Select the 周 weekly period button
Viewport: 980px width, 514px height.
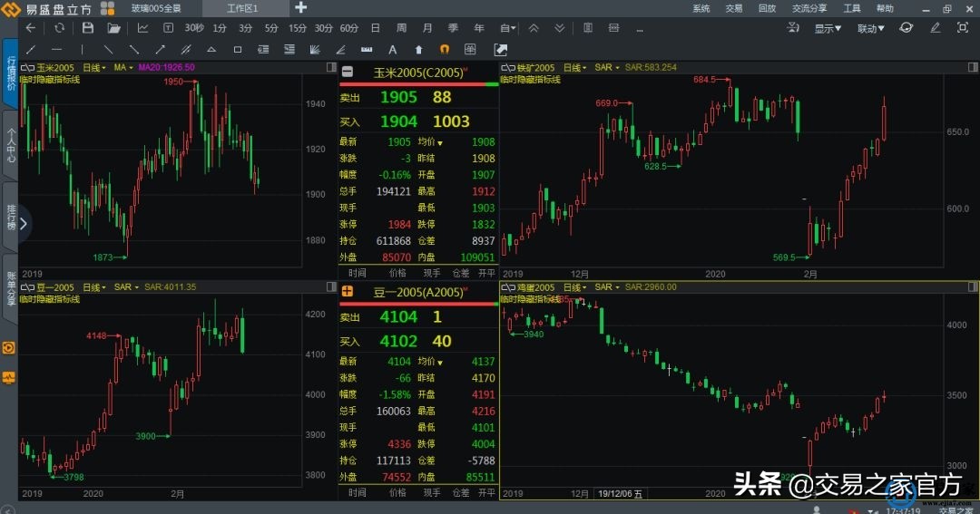[x=401, y=28]
